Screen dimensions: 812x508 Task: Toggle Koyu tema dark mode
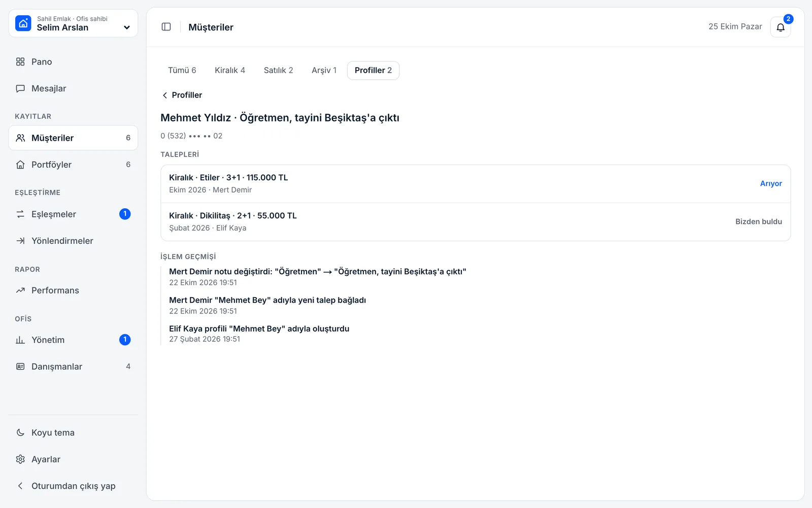click(x=73, y=433)
